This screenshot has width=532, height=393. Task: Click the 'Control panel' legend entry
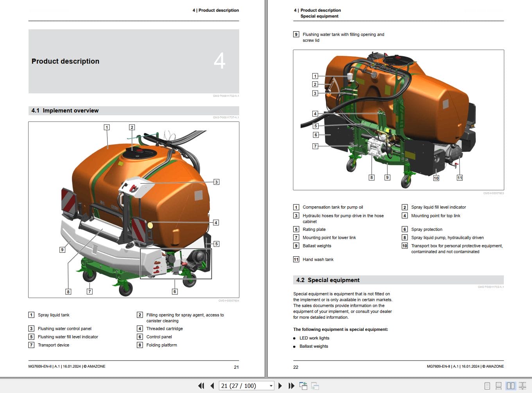click(159, 337)
